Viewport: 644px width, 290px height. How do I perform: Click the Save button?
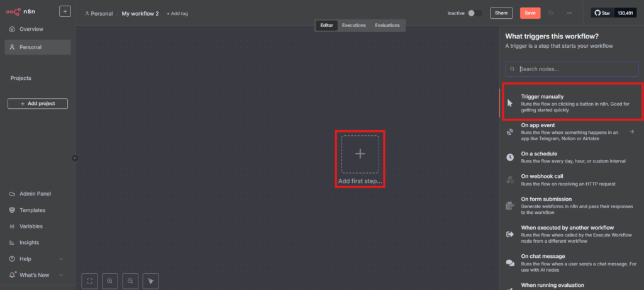tap(530, 13)
